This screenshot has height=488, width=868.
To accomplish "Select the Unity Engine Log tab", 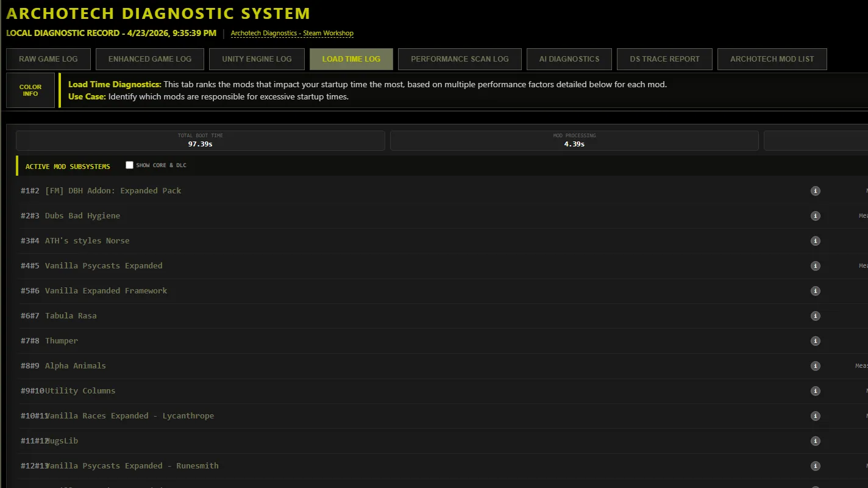I will (257, 59).
